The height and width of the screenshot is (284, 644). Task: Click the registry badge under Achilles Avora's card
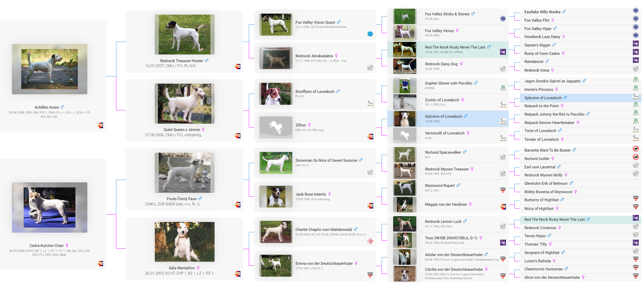pos(100,125)
